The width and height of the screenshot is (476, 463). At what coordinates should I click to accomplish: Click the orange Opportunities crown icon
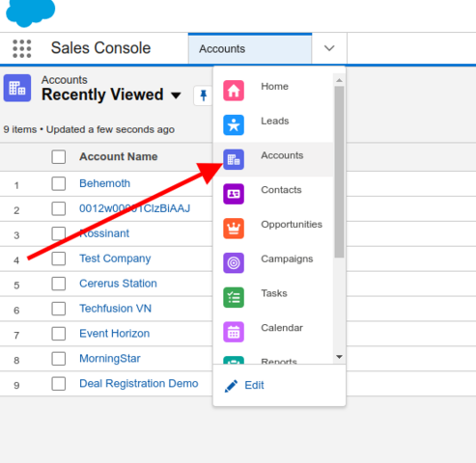click(x=234, y=229)
